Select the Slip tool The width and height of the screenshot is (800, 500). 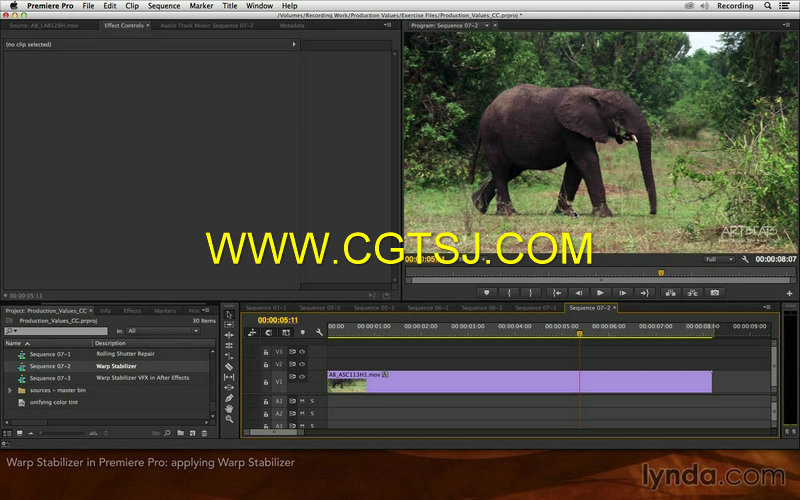point(229,377)
